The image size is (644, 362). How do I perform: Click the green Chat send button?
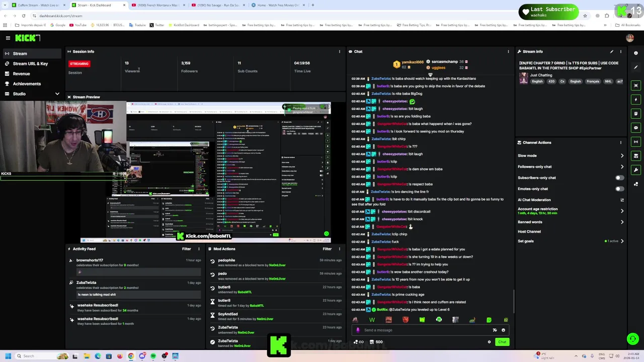[x=502, y=342]
